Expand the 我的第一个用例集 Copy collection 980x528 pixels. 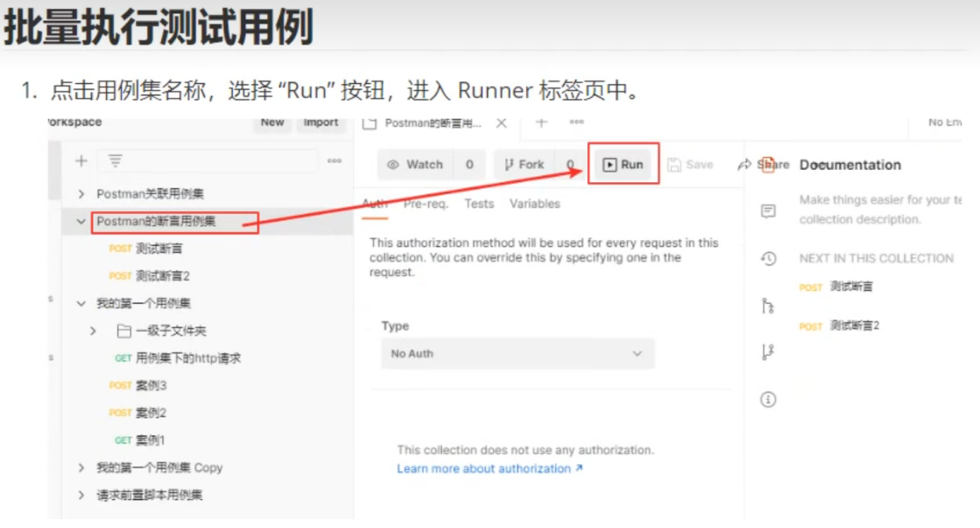point(81,468)
